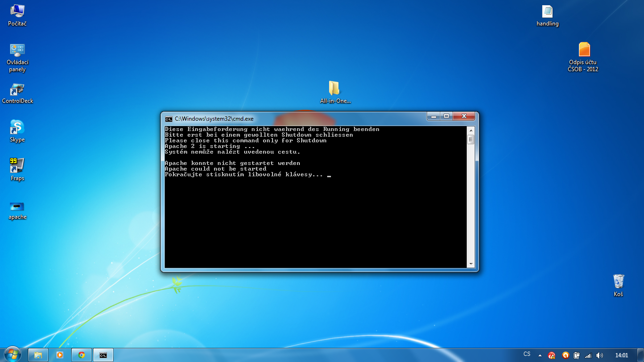
Task: Select the Fraps desktop shortcut
Action: 17,170
